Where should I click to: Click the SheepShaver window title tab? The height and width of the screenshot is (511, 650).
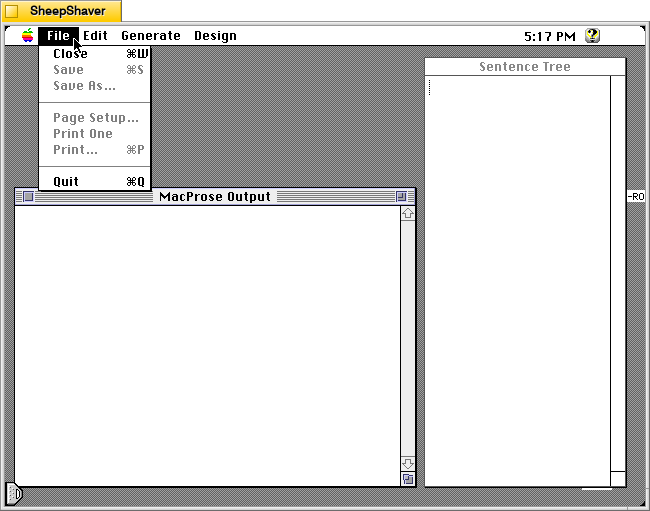point(62,11)
